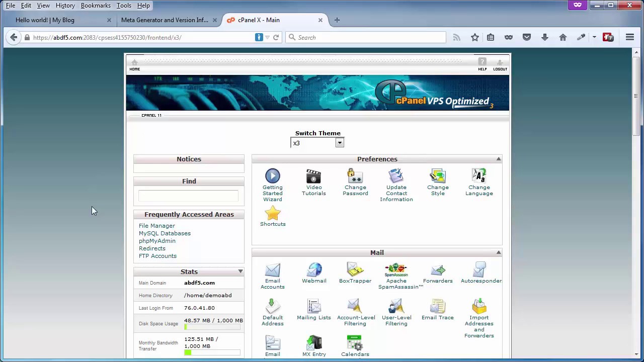Collapse the Preferences section
The width and height of the screenshot is (644, 362).
[499, 159]
